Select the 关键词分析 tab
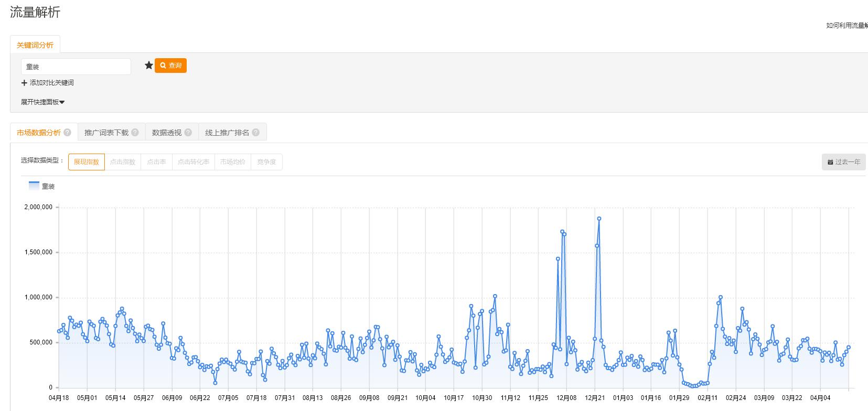868x411 pixels. pos(35,45)
